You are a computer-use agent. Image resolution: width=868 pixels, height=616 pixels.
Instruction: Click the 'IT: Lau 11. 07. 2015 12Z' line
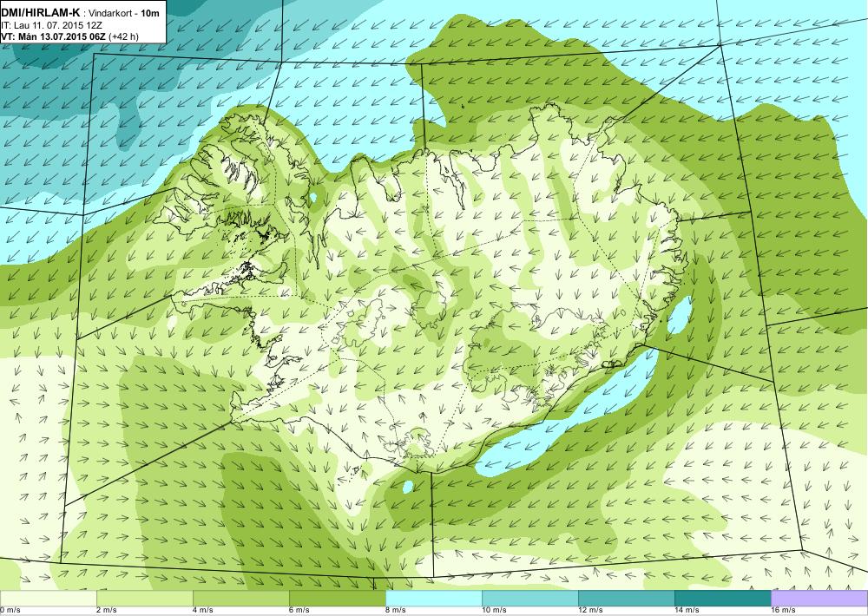[x=51, y=25]
